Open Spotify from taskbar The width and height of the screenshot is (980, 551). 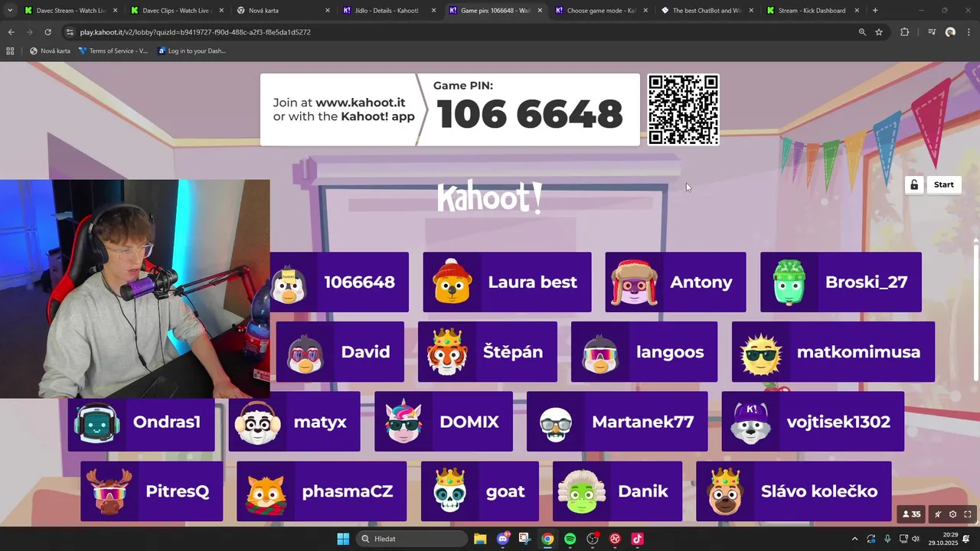click(x=570, y=539)
